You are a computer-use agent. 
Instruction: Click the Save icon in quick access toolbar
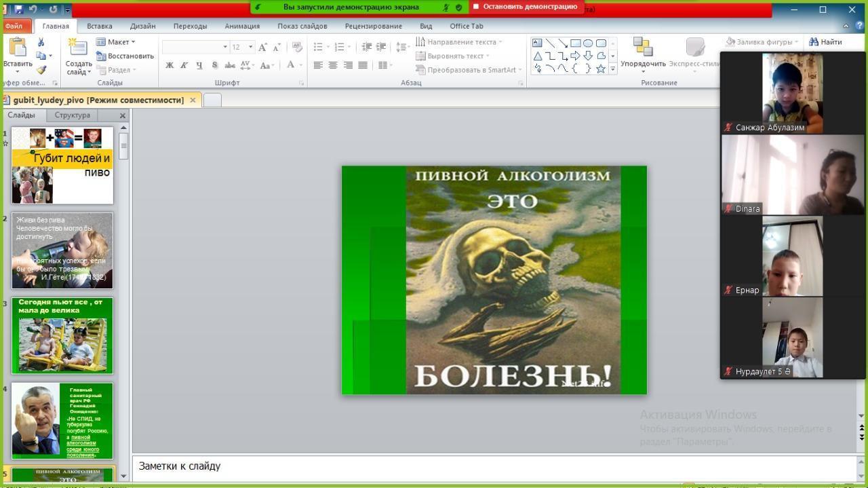point(18,10)
